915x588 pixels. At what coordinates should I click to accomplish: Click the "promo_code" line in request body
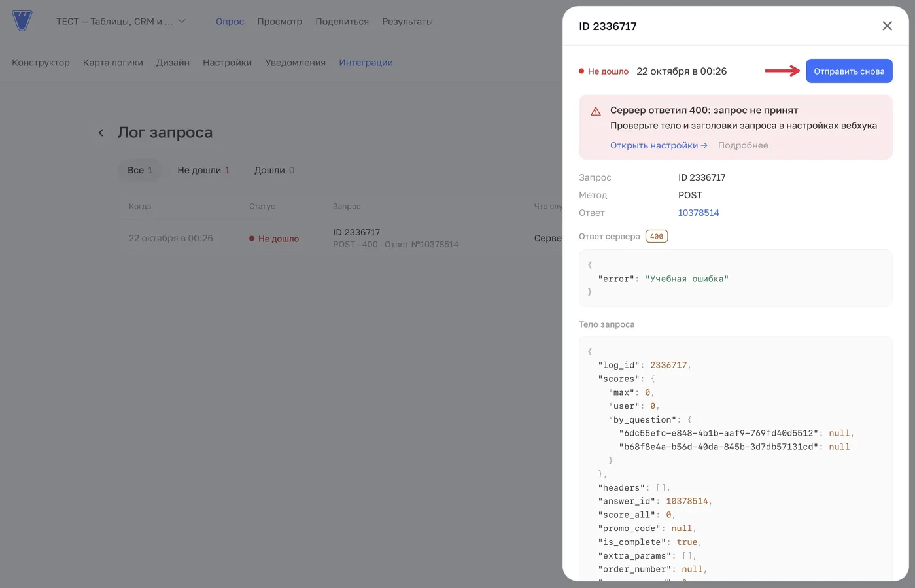coord(647,528)
